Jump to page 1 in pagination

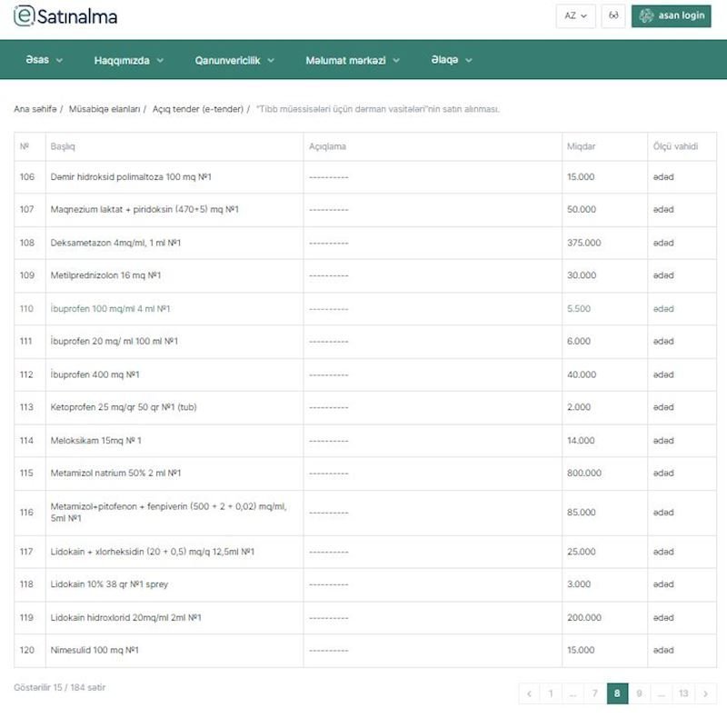click(x=551, y=693)
